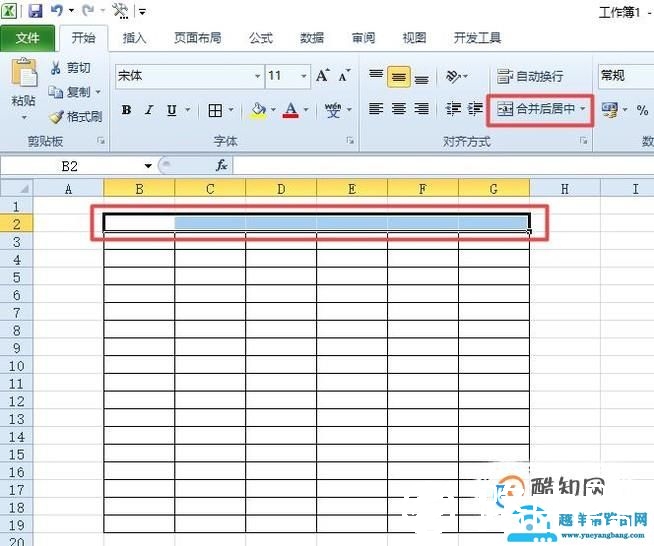Open the number format box (常规)
Viewport: 654px width, 546px height.
626,76
